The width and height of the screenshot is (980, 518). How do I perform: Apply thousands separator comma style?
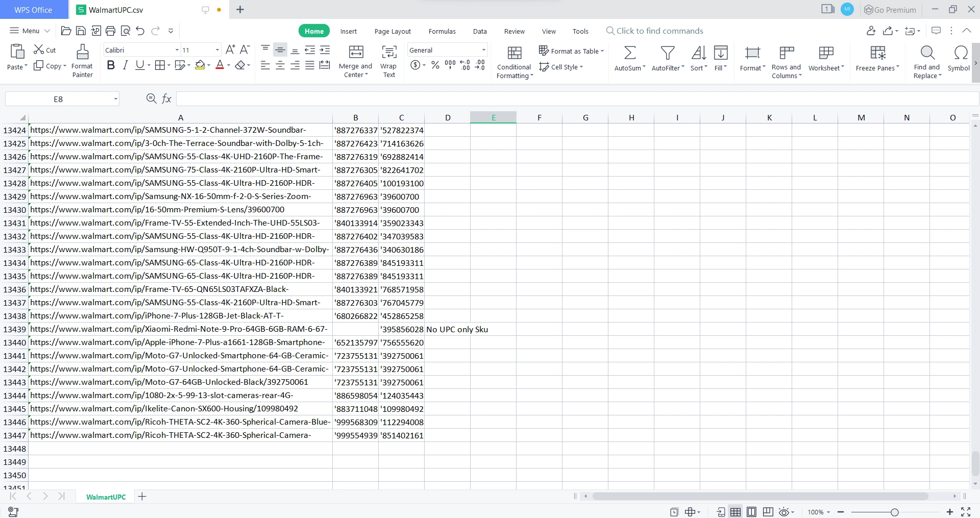click(450, 65)
